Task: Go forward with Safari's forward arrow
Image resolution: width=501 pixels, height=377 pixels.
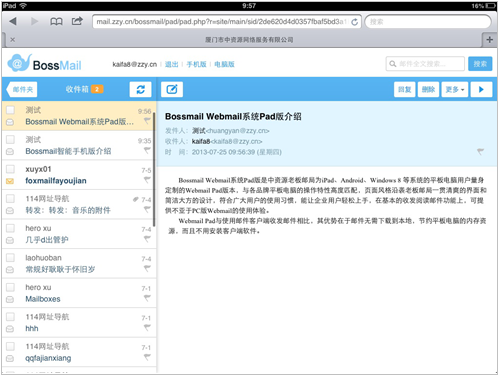Action: pyautogui.click(x=34, y=21)
